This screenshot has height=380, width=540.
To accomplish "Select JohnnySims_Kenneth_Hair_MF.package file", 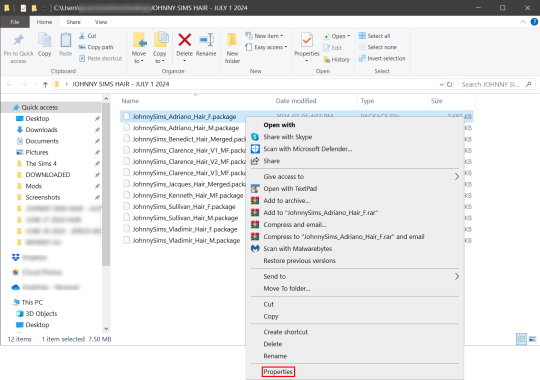I will (x=188, y=195).
